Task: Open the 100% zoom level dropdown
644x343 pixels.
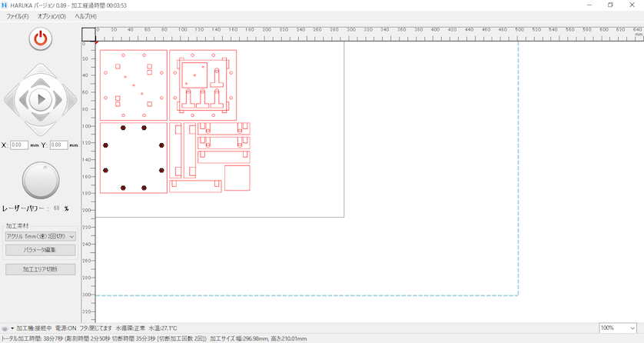Action: point(618,328)
